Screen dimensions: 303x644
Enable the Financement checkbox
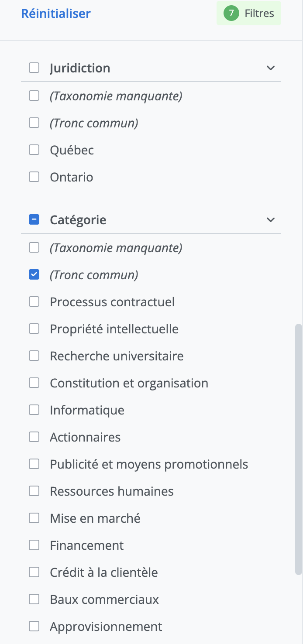[34, 545]
